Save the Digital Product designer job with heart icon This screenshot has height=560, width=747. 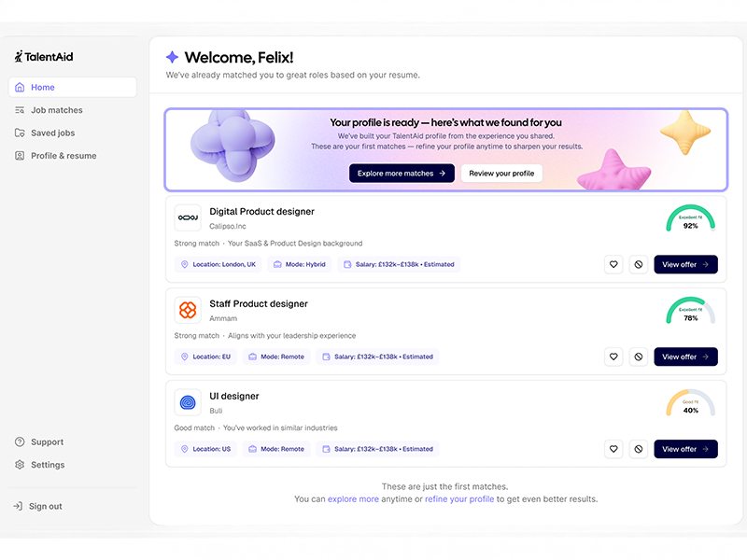(x=613, y=264)
